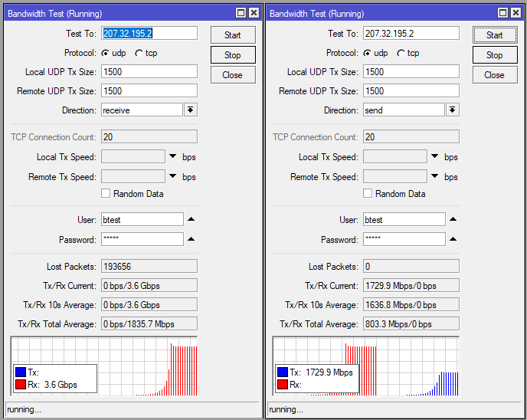Click Tx/Rx Current value 1729.9 Mbps/0 bps
527x420 pixels.
tap(411, 285)
